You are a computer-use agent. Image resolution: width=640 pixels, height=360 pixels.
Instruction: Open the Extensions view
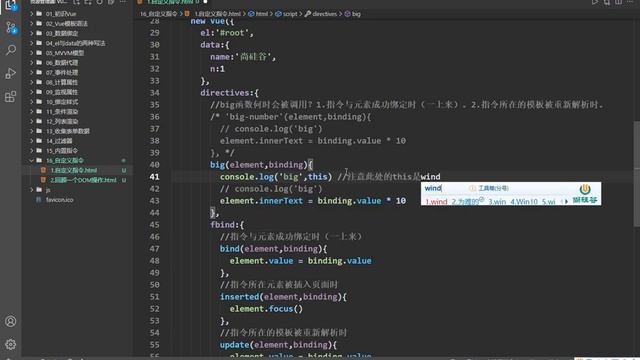(11, 97)
